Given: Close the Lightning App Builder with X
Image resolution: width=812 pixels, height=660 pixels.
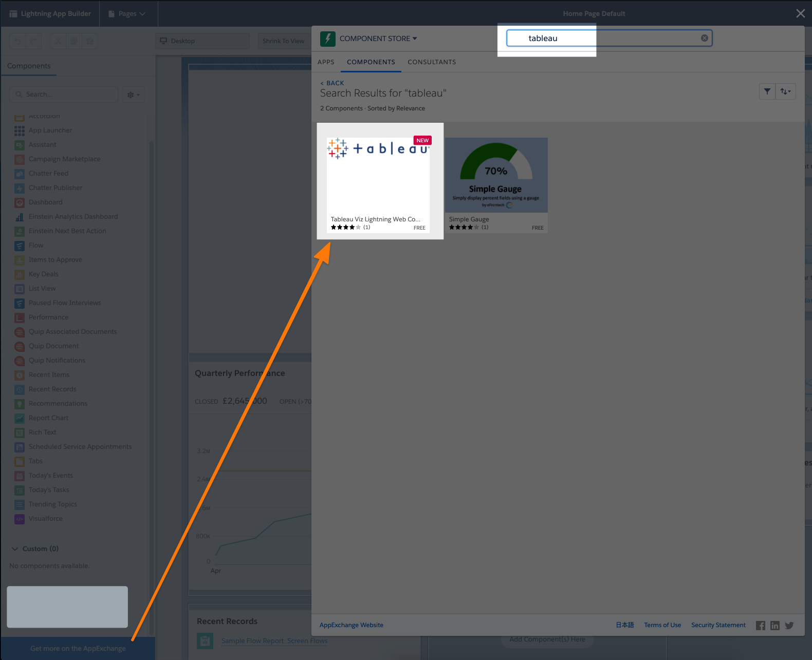Looking at the screenshot, I should pos(800,13).
